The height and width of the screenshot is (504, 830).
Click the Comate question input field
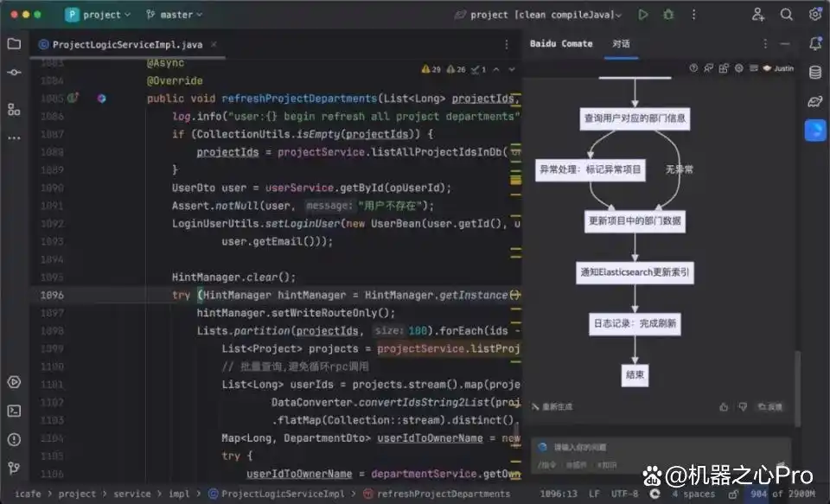[x=657, y=447]
